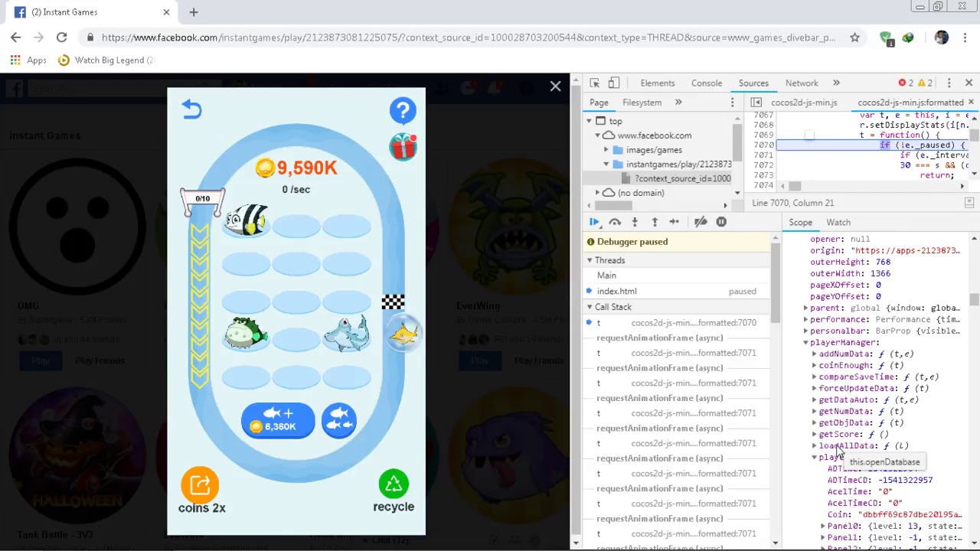Show more navigator tabs next to Filesystem

point(678,103)
